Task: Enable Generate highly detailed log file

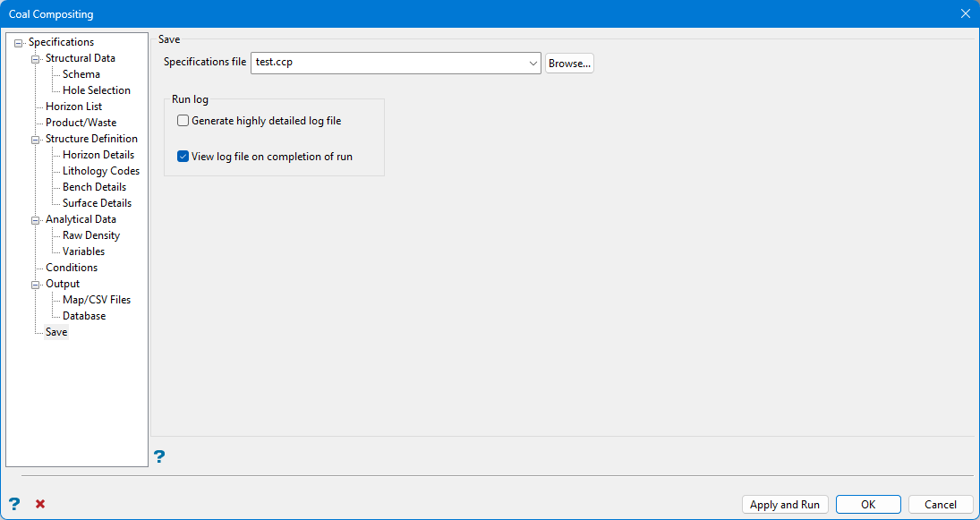Action: [x=183, y=121]
